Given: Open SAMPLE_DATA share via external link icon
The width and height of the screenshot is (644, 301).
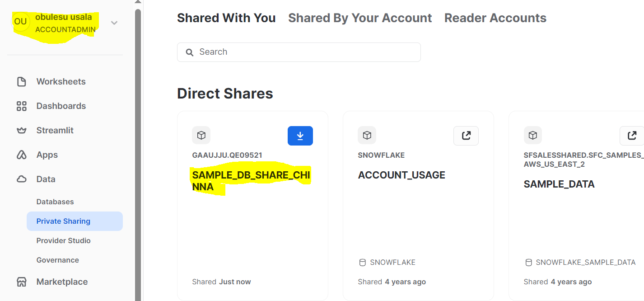Looking at the screenshot, I should [631, 136].
